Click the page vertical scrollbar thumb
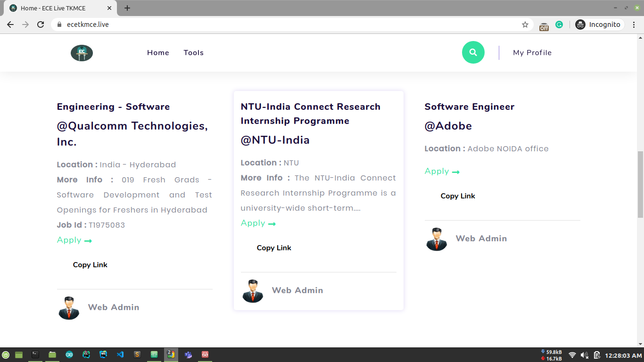 [640, 184]
